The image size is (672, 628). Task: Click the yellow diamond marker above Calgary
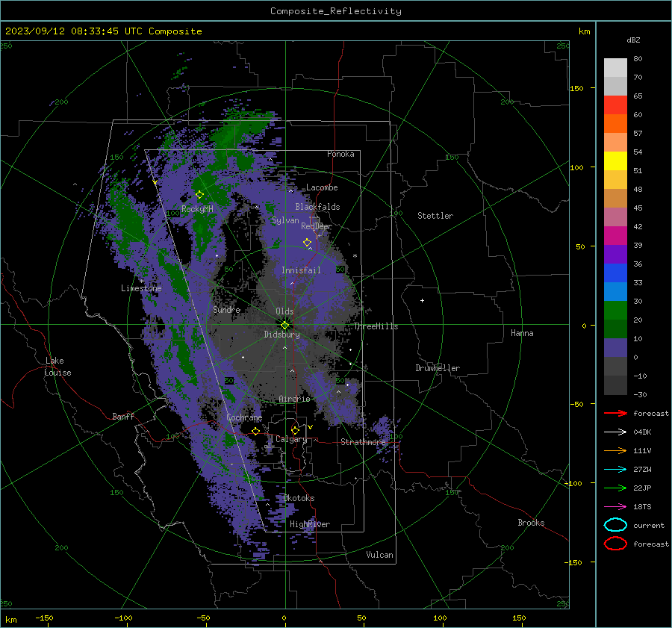(x=295, y=430)
